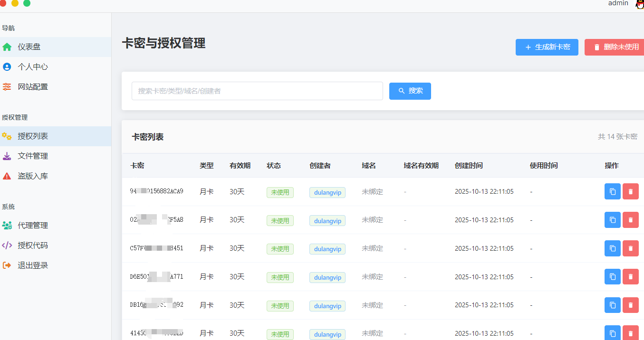Select the 个人中心 profile icon

click(7, 66)
